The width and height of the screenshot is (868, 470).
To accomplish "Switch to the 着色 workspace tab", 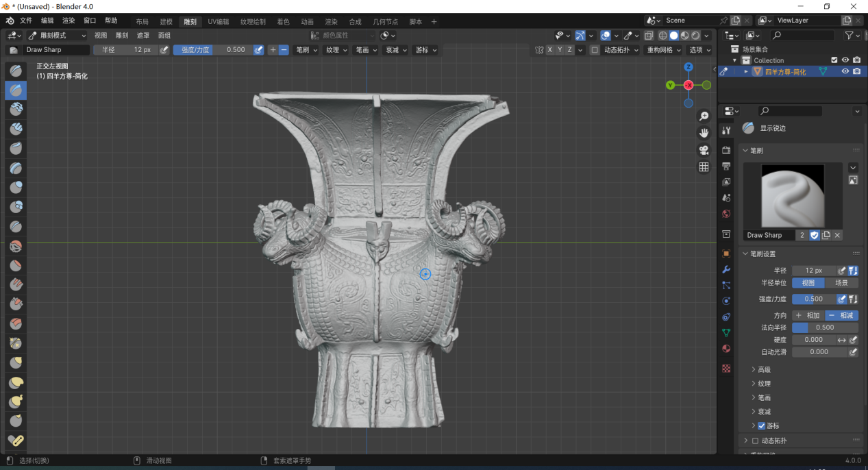I will click(x=283, y=22).
